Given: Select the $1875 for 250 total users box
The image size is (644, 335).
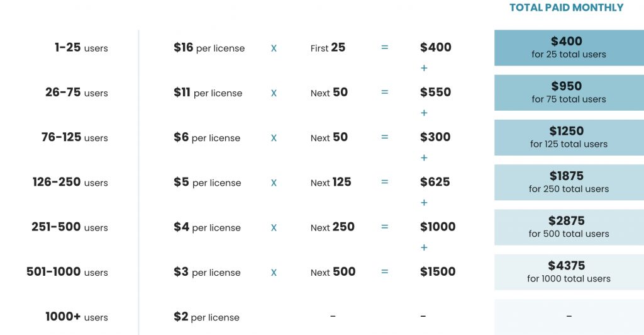Looking at the screenshot, I should (569, 182).
